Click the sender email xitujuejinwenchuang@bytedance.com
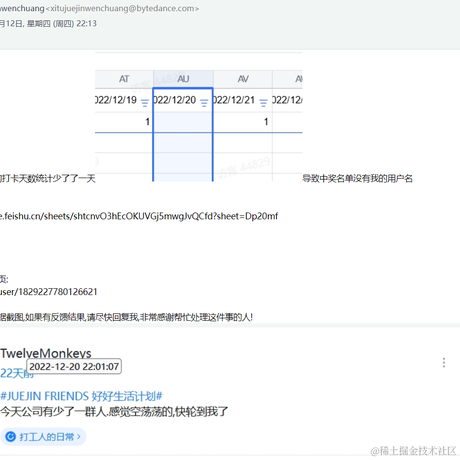 [x=122, y=9]
